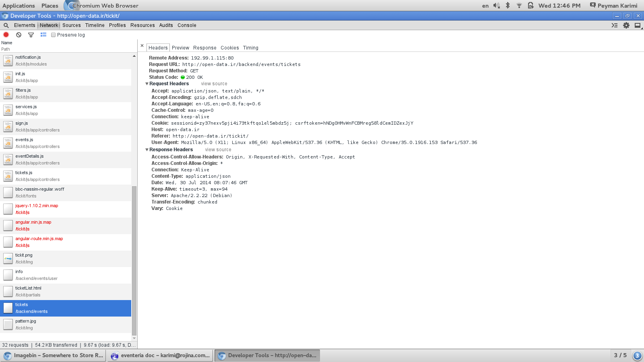Close the request details pane
Screen dimensions: 644x362
[142, 46]
